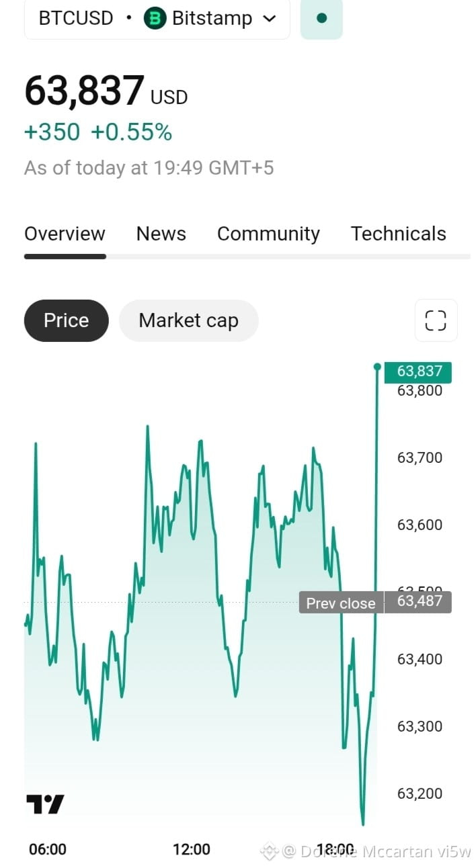This screenshot has height=868, width=476.
Task: Click the 06:00 time axis label
Action: 48,849
